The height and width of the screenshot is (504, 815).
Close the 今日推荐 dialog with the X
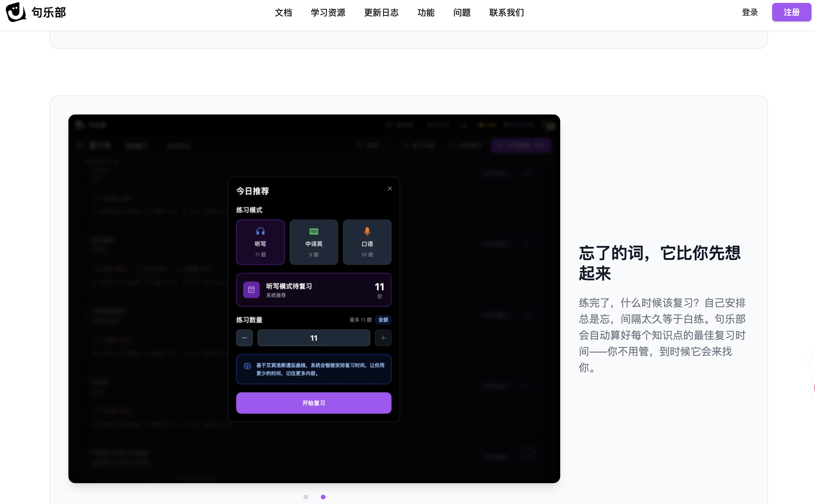[390, 189]
